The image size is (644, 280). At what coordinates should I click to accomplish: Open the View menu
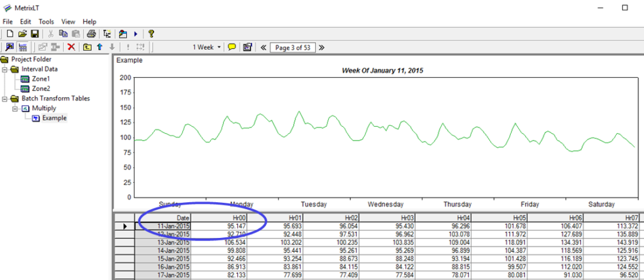(69, 21)
